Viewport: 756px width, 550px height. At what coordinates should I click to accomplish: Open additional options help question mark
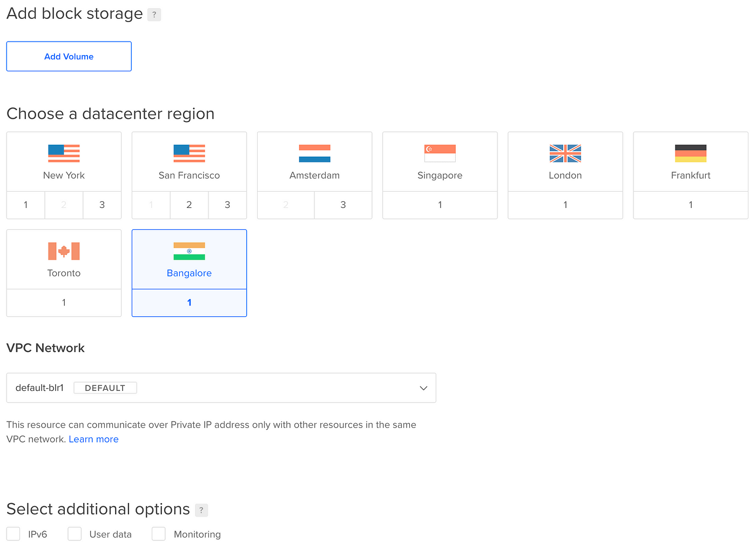(201, 510)
